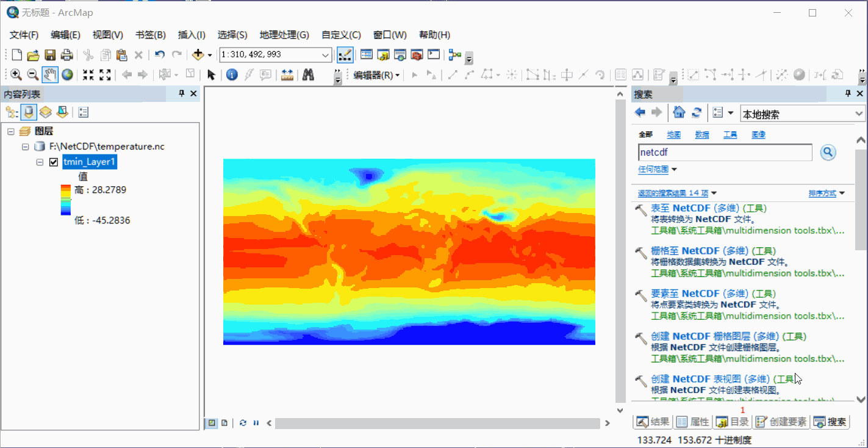Switch Contents panel to List By Drawing Order
Screen dimensions: 868x448
click(11, 112)
